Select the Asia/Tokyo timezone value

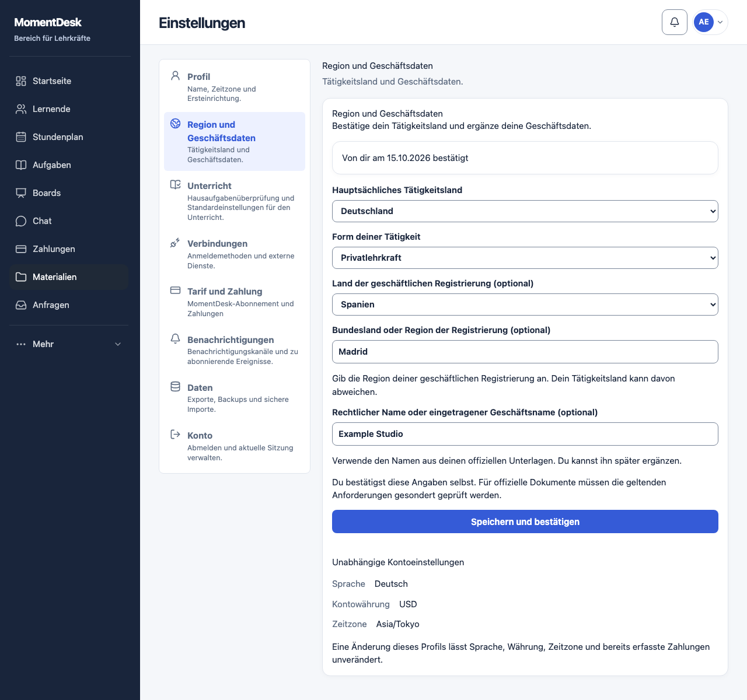click(398, 624)
